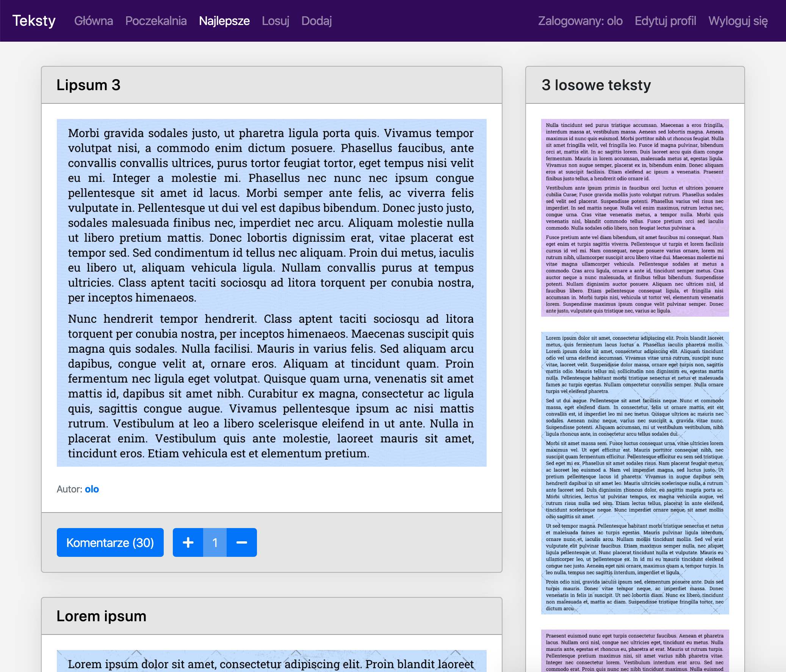Open the Główna nav item
Screen dimensions: 786x672
(x=93, y=21)
